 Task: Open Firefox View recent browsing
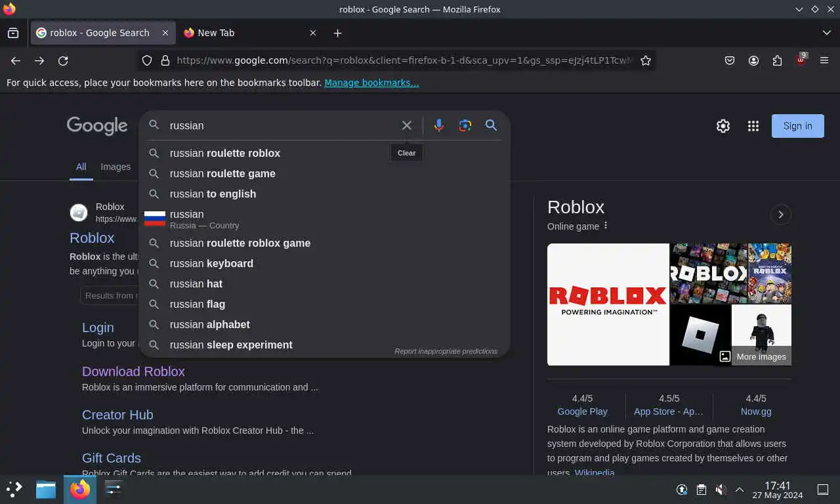tap(13, 33)
